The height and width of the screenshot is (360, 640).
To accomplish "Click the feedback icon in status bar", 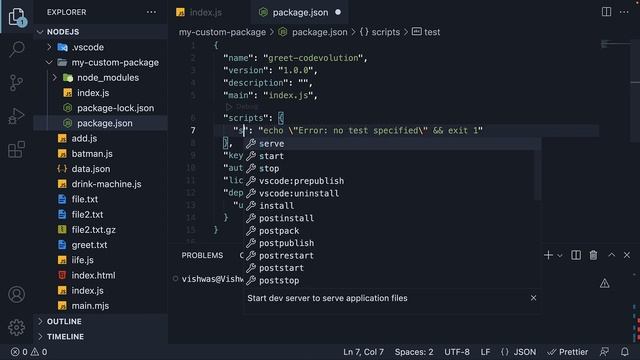I will (x=604, y=352).
